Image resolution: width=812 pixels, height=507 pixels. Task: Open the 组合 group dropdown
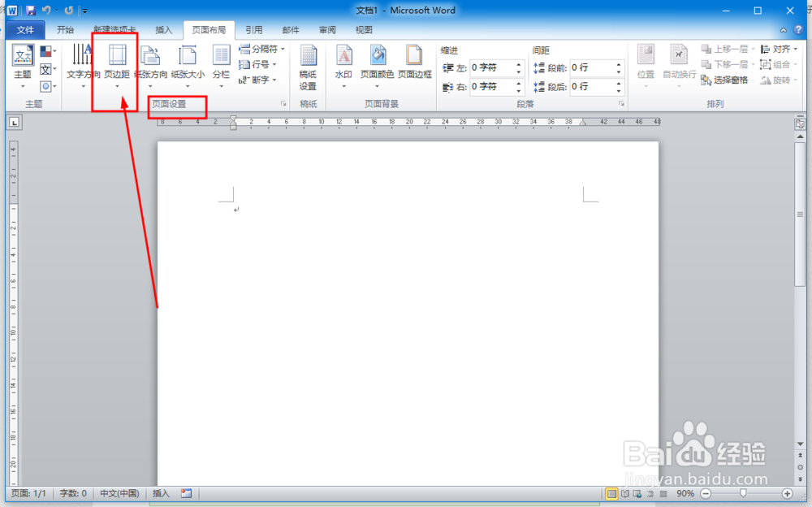[x=779, y=65]
